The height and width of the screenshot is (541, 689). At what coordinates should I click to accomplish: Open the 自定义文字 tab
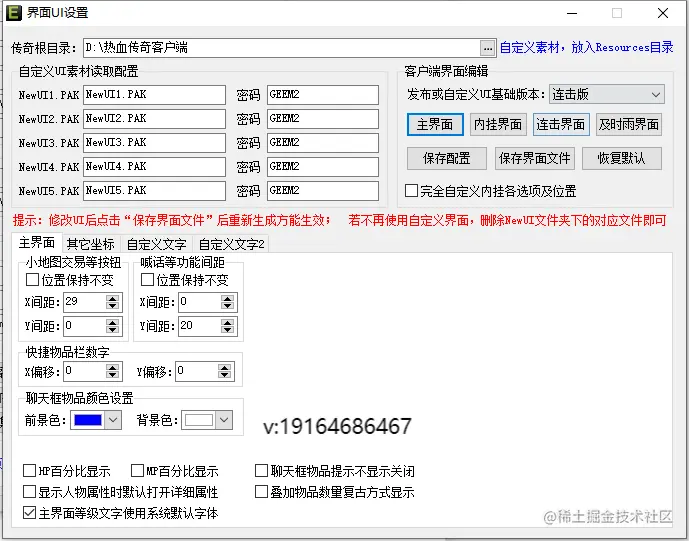click(156, 244)
